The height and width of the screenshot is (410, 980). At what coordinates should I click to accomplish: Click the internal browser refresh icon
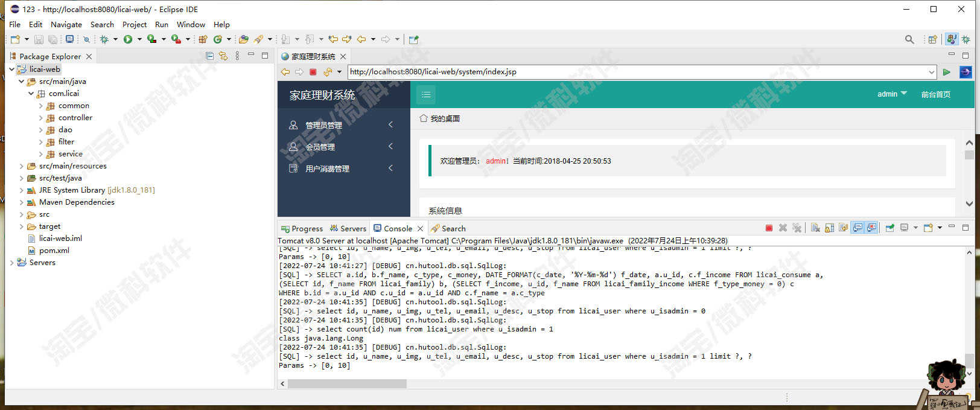pyautogui.click(x=327, y=72)
